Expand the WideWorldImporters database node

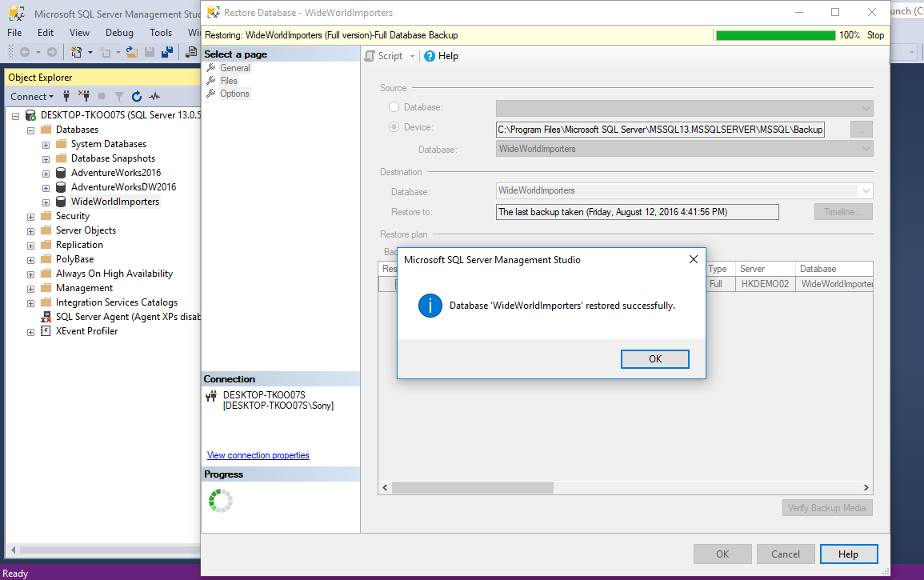46,202
